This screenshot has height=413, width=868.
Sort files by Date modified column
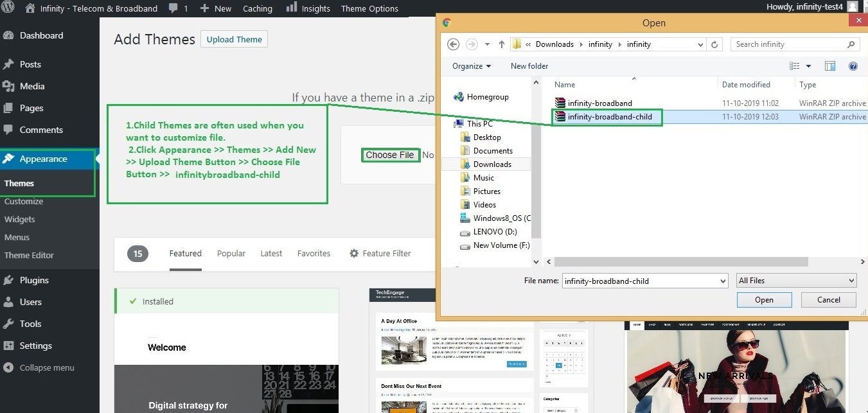746,84
